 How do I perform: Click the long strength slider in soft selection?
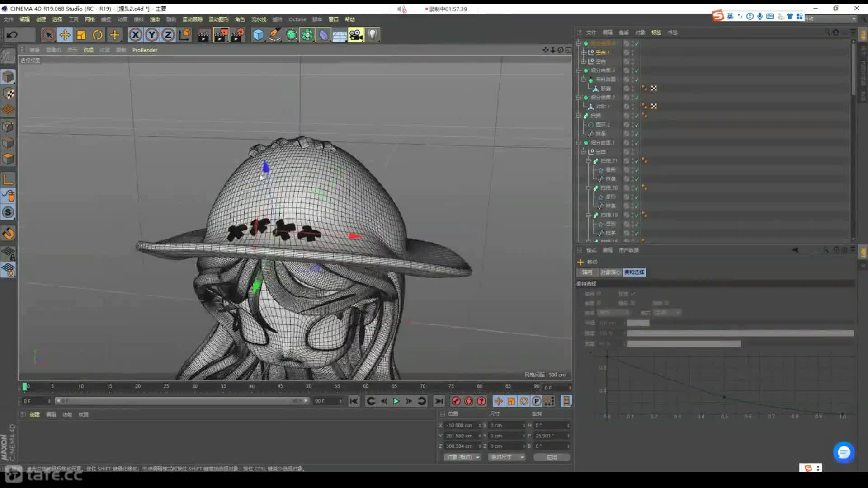pos(740,333)
